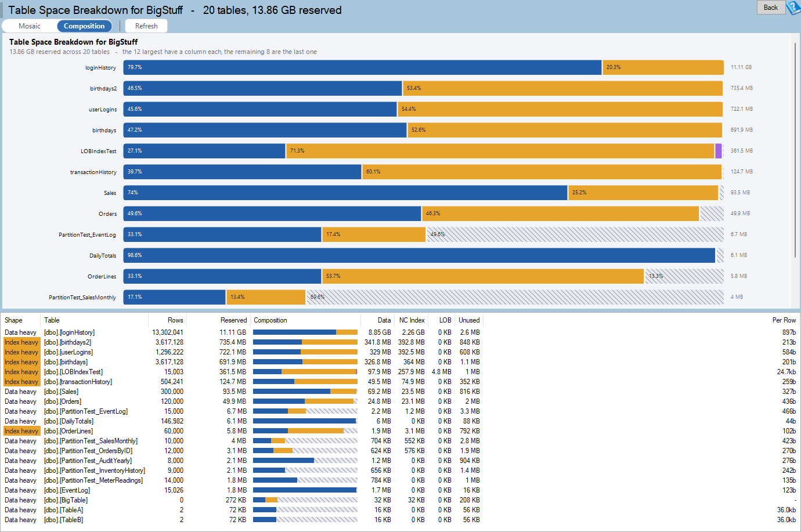Select the [dbo].[DailyTotals] row name
This screenshot has height=532, width=801.
(68, 421)
